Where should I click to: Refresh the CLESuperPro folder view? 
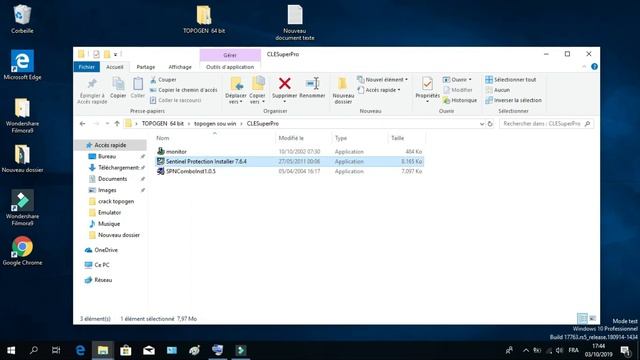(490, 124)
